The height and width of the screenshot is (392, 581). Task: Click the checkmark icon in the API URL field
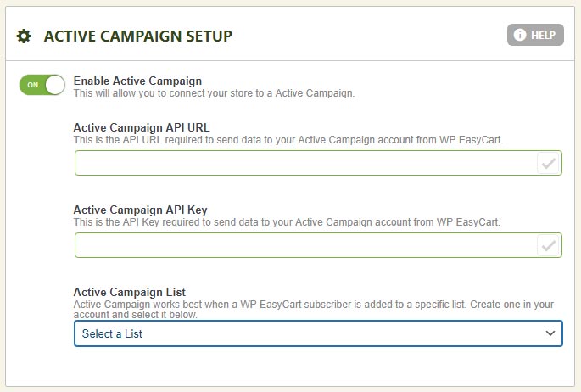pos(549,163)
